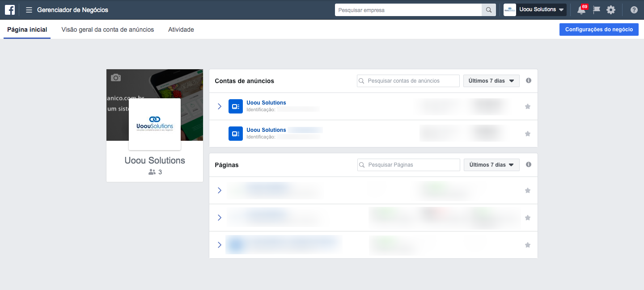Star the second page row in Páginas
Image resolution: width=644 pixels, height=290 pixels.
(x=528, y=218)
